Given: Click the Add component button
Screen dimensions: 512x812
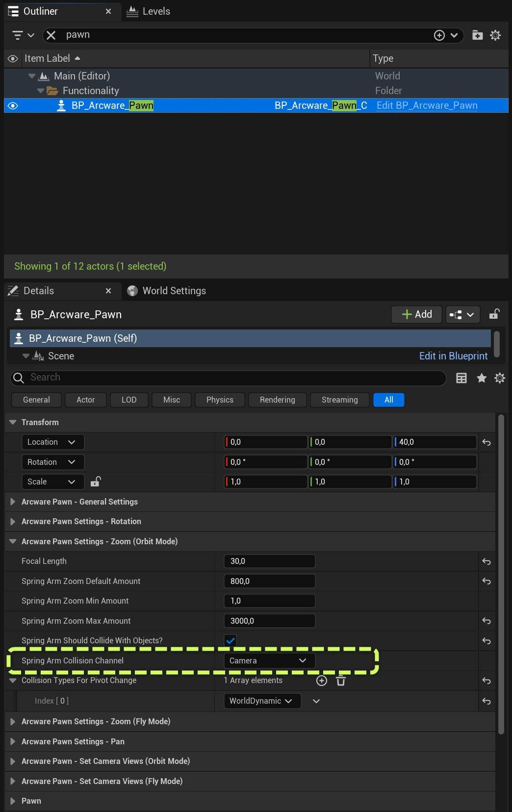Looking at the screenshot, I should point(416,314).
